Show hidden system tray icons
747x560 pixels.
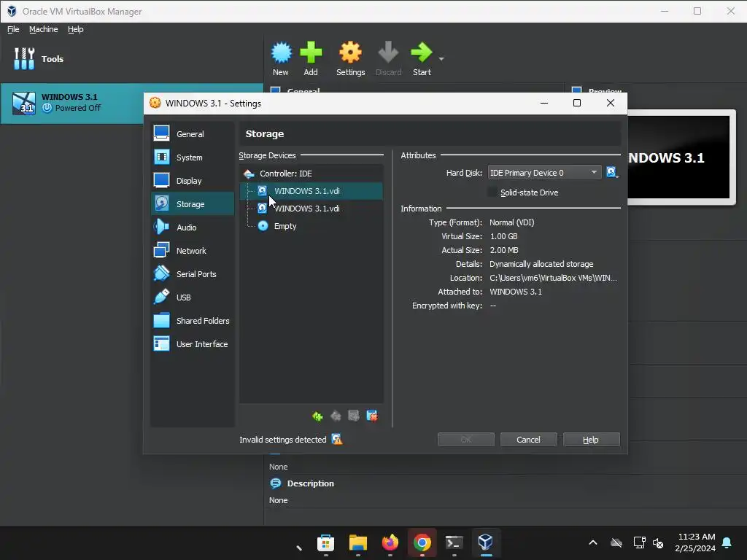pyautogui.click(x=593, y=542)
